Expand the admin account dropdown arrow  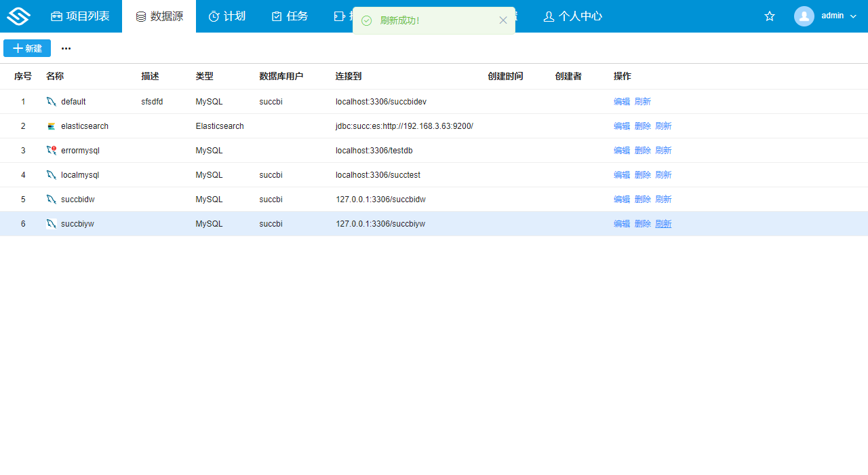tap(853, 16)
